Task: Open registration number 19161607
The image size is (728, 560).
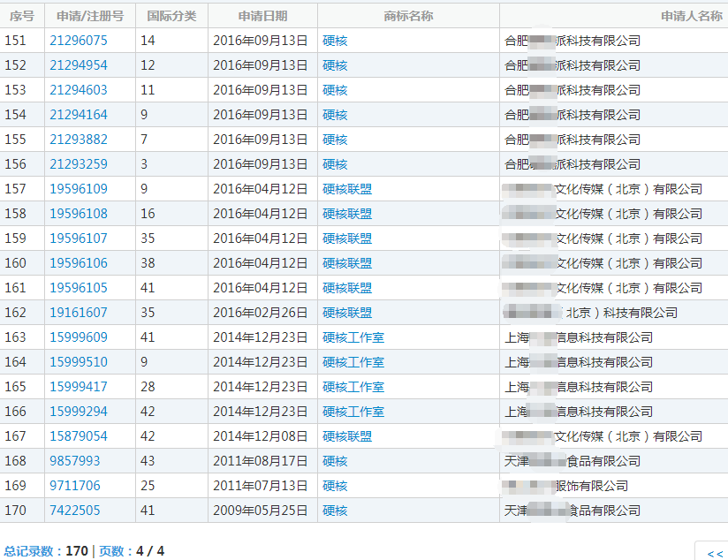Action: pos(79,313)
